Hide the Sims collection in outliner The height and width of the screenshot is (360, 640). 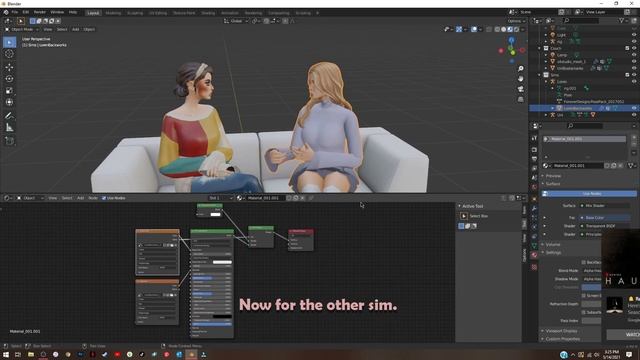pyautogui.click(x=634, y=75)
